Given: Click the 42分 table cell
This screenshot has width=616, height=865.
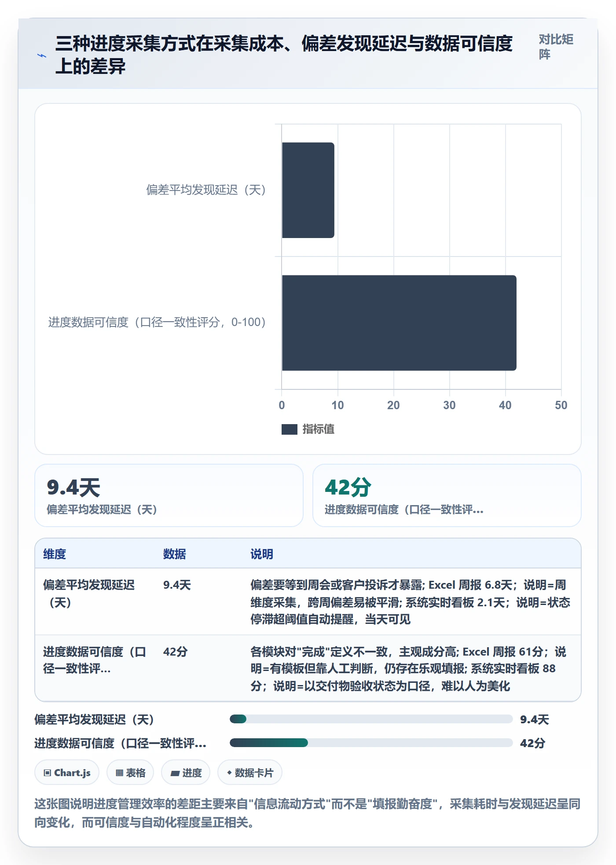Looking at the screenshot, I should pyautogui.click(x=175, y=652).
